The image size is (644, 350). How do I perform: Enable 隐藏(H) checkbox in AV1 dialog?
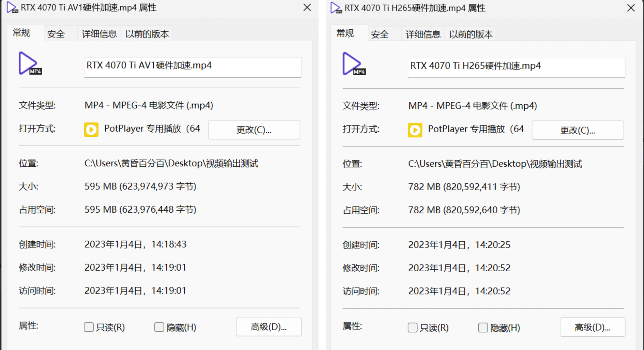point(159,327)
